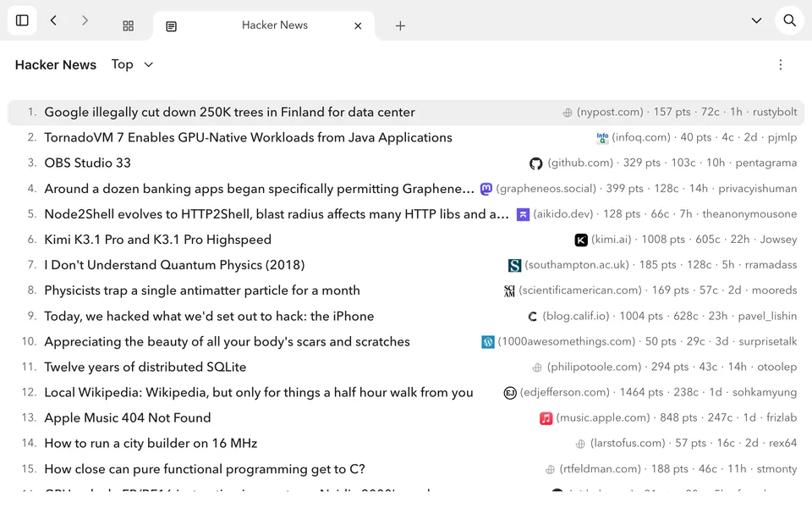The height and width of the screenshot is (508, 812).
Task: Click the Apple Music red favicon
Action: coord(546,418)
